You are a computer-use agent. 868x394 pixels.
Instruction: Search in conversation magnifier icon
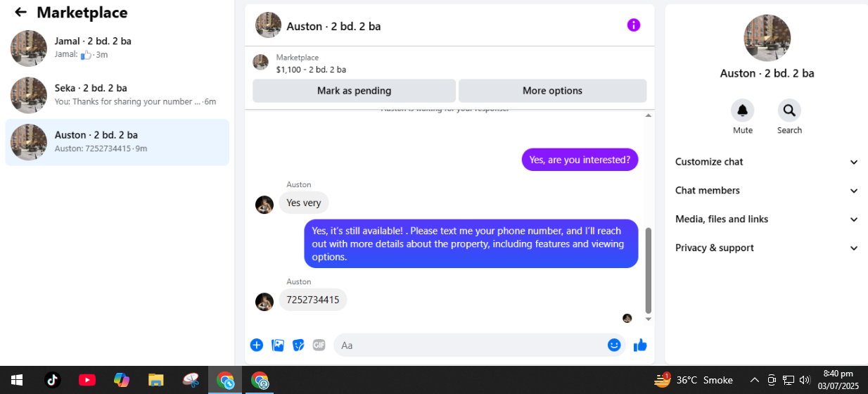point(789,110)
